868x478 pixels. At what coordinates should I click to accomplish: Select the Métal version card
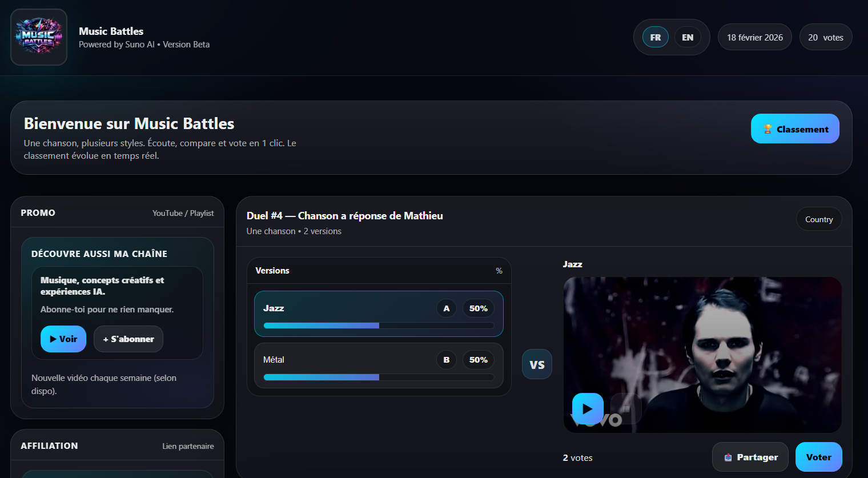379,365
